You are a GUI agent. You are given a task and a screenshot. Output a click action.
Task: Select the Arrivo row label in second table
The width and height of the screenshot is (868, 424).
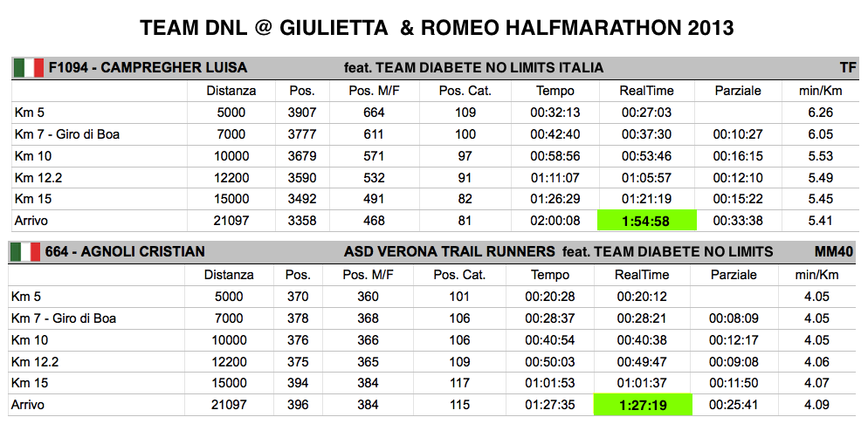point(27,405)
